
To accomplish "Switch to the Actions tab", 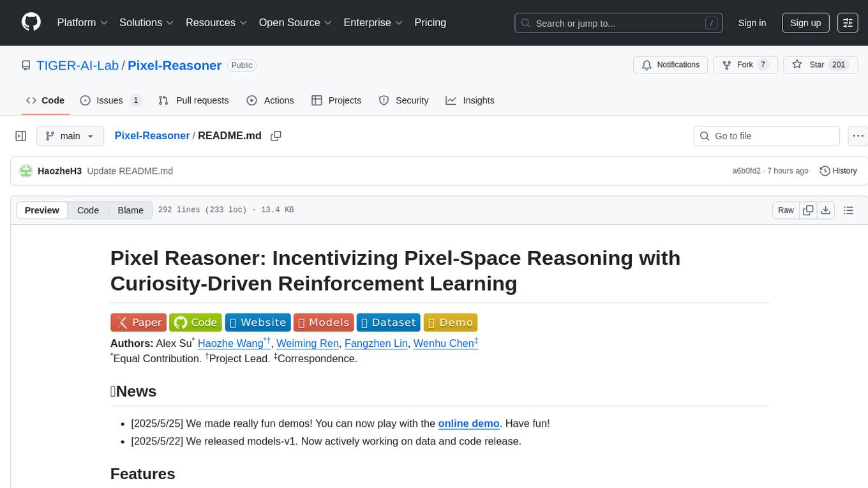I will click(270, 100).
